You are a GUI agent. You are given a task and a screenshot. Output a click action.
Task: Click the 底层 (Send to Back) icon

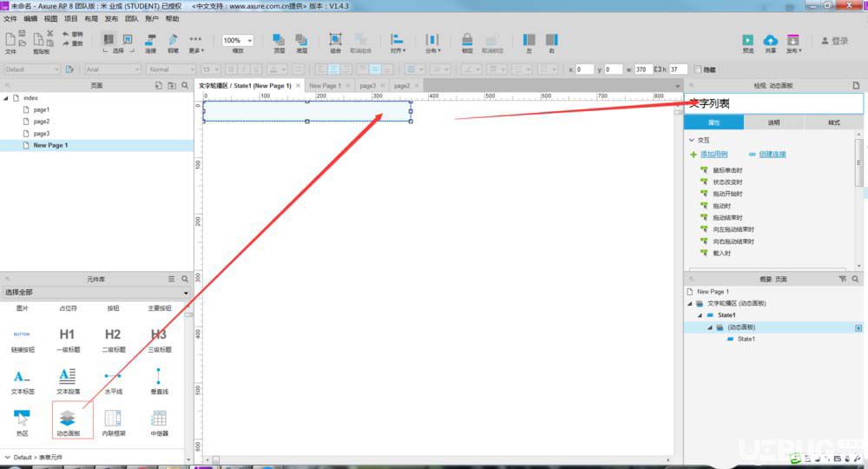click(301, 43)
